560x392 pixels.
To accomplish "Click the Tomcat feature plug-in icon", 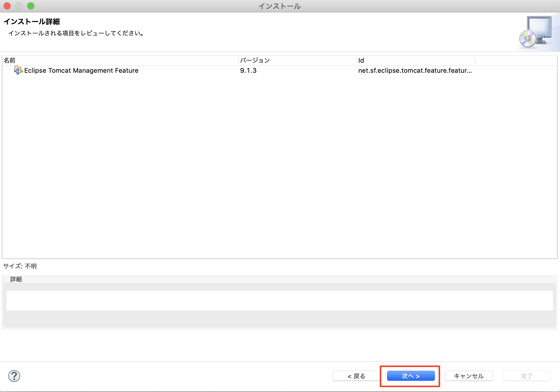I will click(x=18, y=70).
